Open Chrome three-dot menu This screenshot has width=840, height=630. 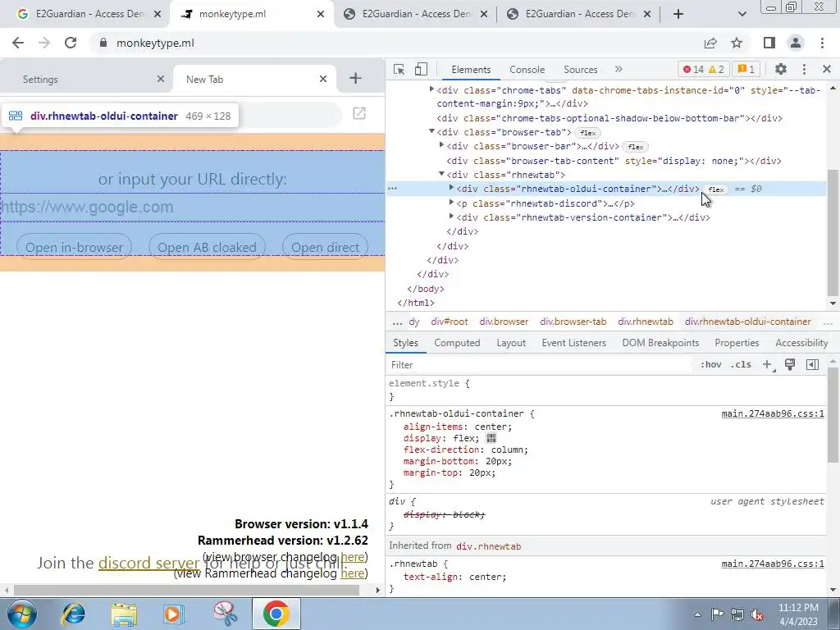(x=822, y=43)
